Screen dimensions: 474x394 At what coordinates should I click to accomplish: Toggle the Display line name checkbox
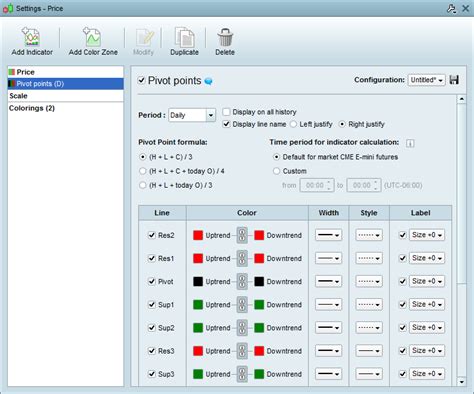226,124
